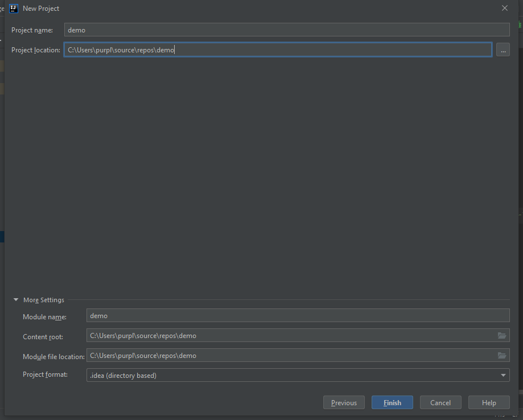Open Help for the New Project dialog
This screenshot has height=420, width=523.
click(489, 403)
